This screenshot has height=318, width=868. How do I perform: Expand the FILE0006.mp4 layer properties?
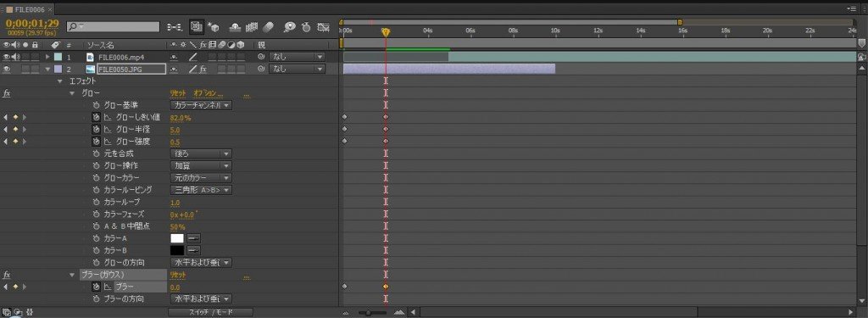pyautogui.click(x=47, y=57)
